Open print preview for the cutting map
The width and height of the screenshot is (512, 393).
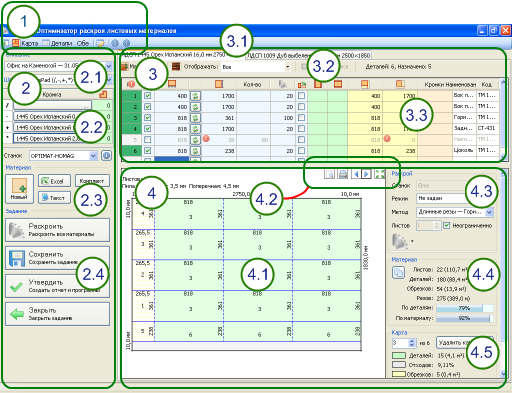[x=330, y=174]
